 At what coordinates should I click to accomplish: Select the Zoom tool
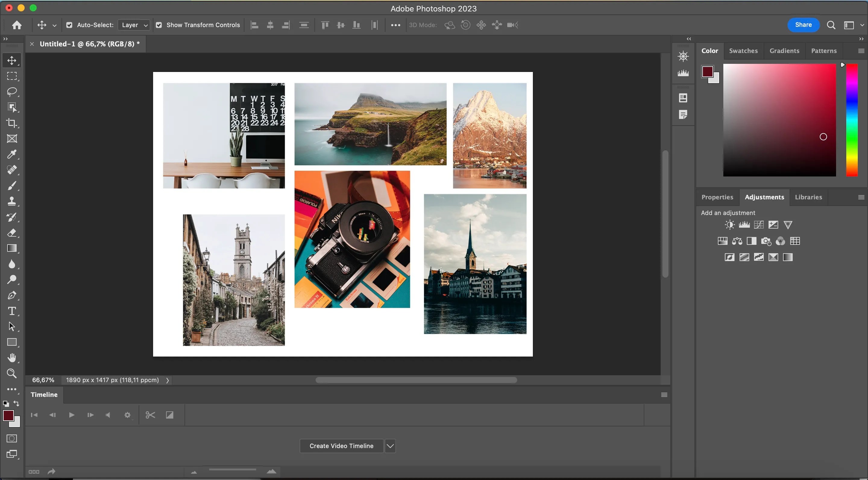(x=12, y=373)
